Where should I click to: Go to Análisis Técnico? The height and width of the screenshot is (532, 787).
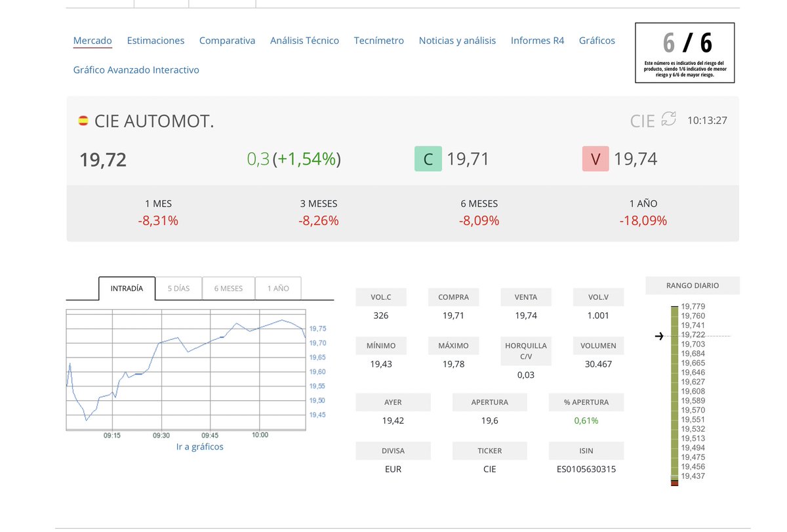(x=304, y=41)
